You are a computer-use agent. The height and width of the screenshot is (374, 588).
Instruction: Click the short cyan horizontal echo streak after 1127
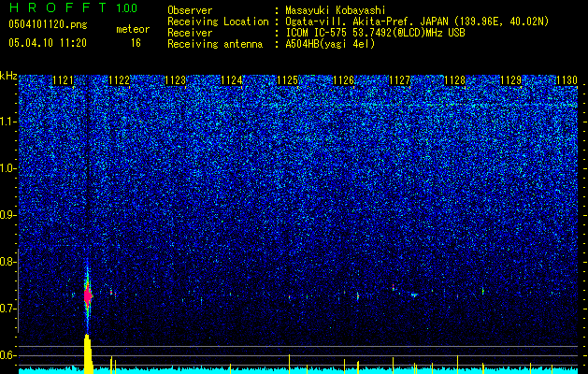(x=414, y=295)
